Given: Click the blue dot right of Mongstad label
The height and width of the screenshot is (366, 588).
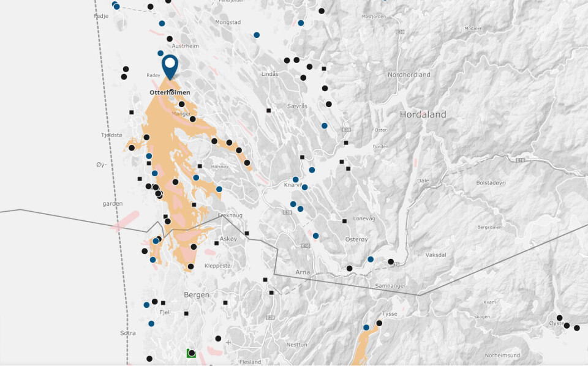Looking at the screenshot, I should [257, 35].
